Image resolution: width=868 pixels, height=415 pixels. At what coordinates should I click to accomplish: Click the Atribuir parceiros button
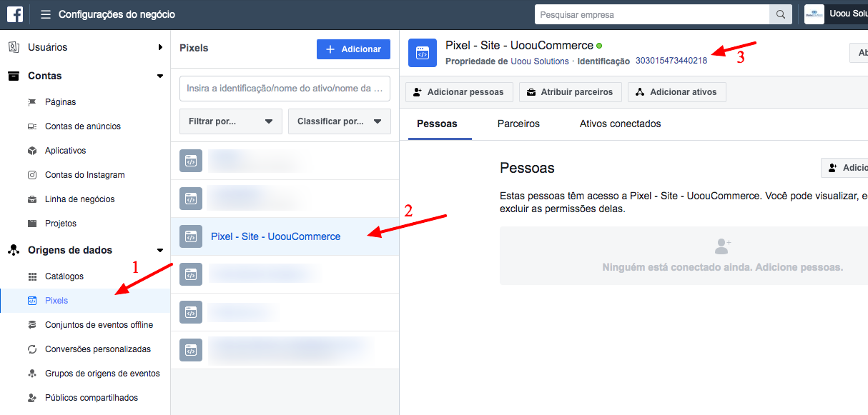click(x=571, y=92)
